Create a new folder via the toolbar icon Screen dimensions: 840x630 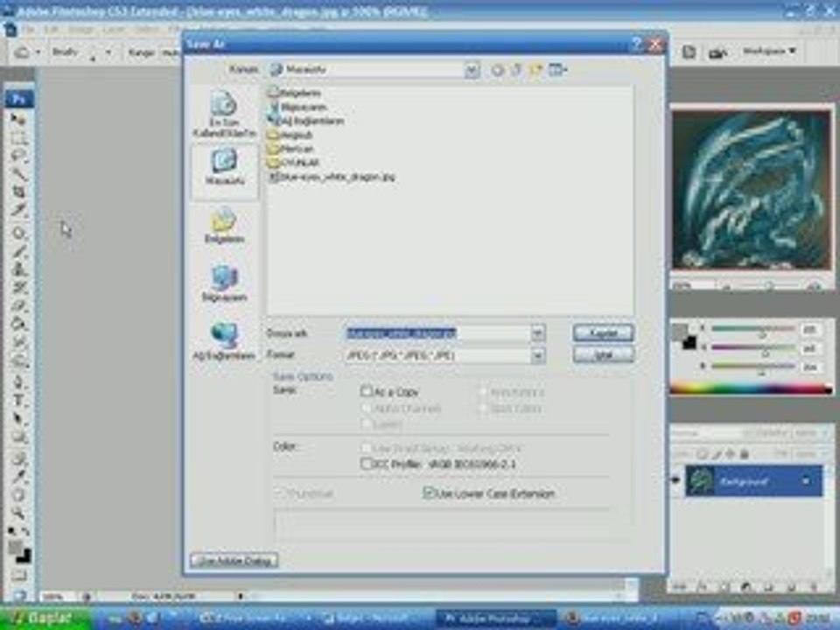click(x=535, y=70)
